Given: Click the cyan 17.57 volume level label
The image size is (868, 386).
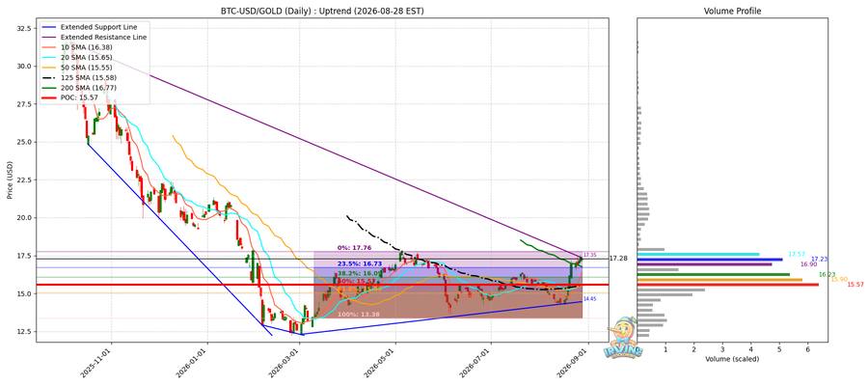Looking at the screenshot, I should click(x=797, y=254).
